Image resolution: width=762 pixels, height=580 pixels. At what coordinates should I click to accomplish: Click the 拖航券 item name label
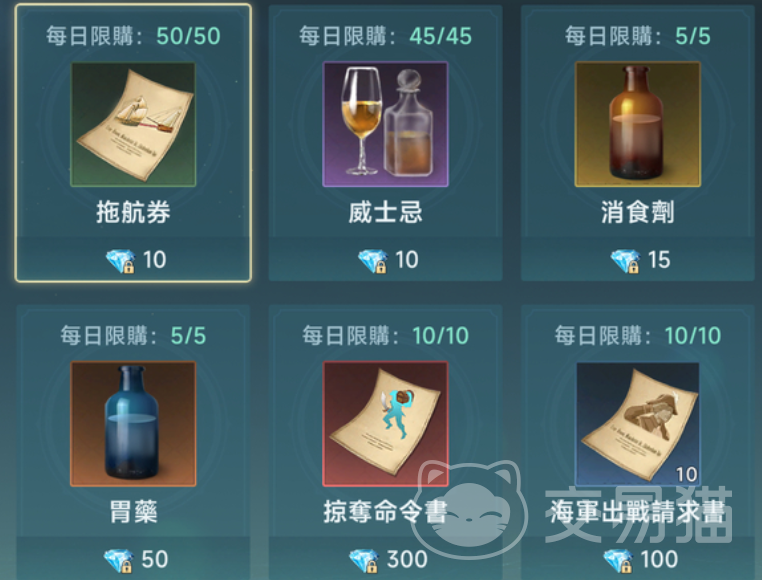pyautogui.click(x=133, y=212)
